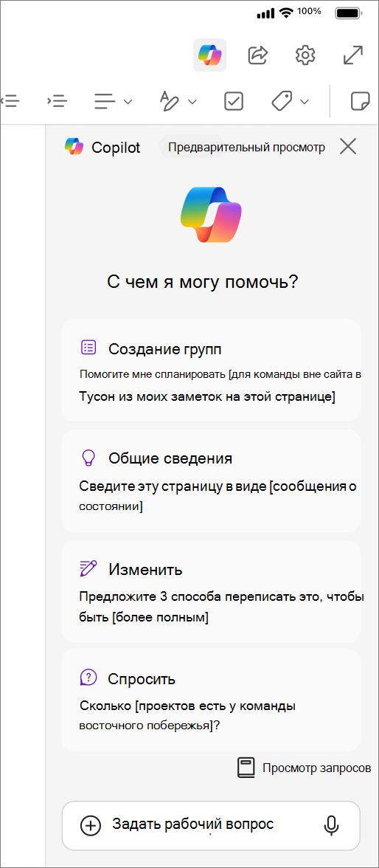Click the large Copilot logo

point(212,215)
